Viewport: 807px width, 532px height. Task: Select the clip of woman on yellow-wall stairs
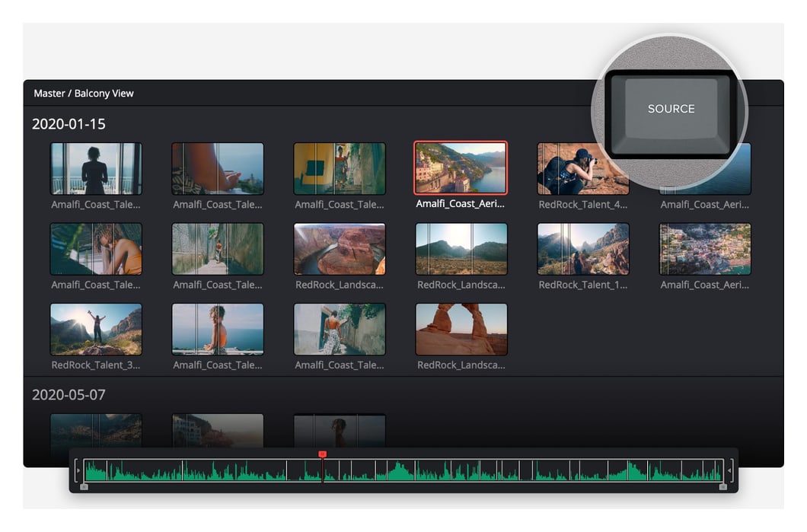(339, 168)
